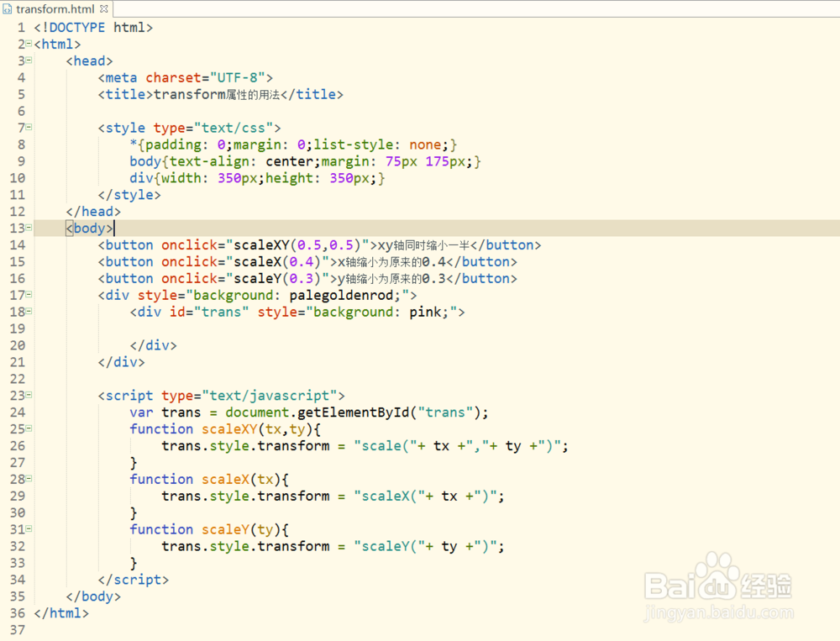
Task: Click line number 19 in the gutter
Action: (x=17, y=328)
